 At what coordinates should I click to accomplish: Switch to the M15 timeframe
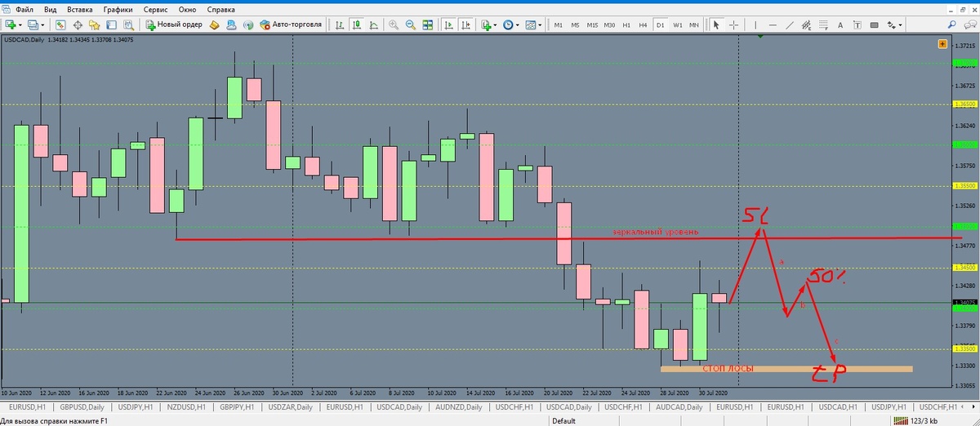coord(592,24)
